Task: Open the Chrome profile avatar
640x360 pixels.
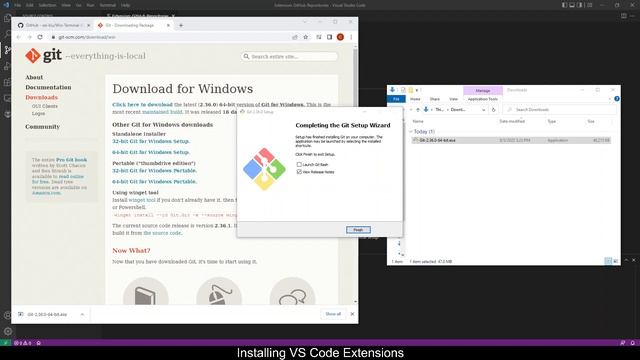Action: click(x=340, y=37)
